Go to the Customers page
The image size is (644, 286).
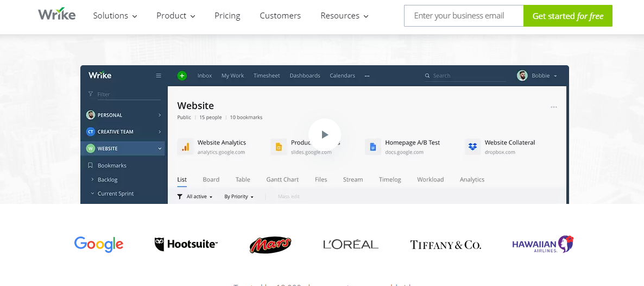280,16
